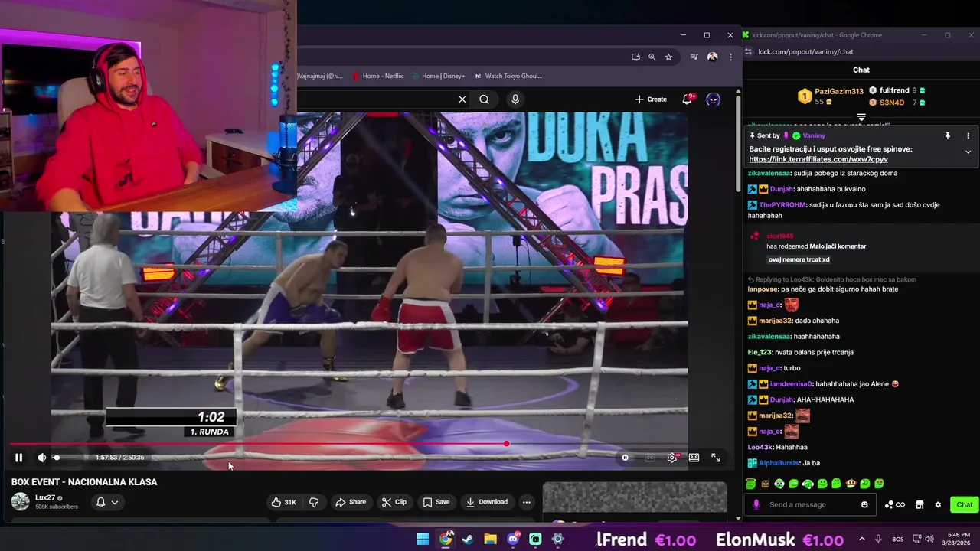Click the Share button under the video

[351, 502]
